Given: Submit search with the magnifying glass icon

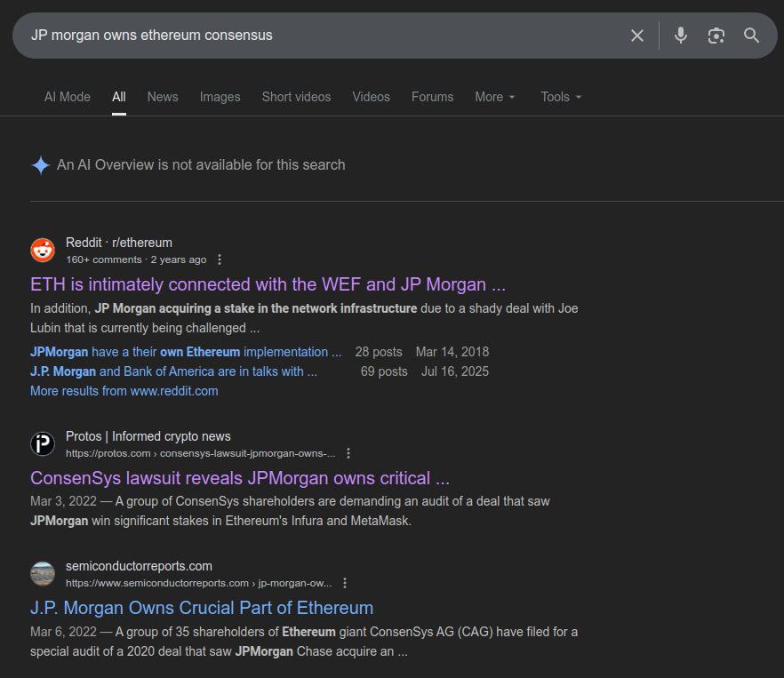Looking at the screenshot, I should coord(751,36).
